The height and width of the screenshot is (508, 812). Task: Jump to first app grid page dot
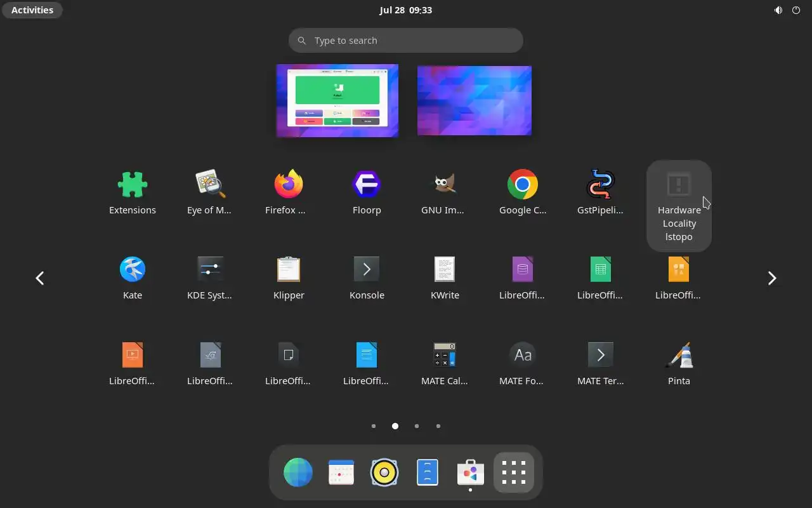click(374, 426)
